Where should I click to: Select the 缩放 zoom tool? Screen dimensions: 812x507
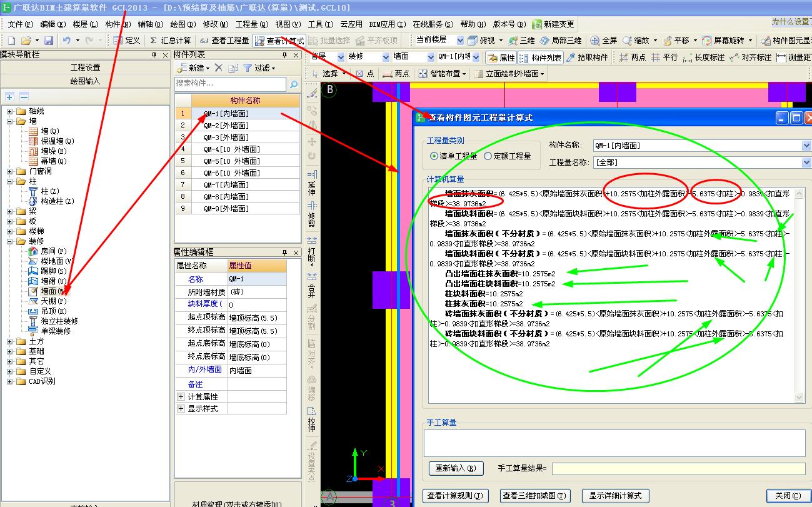[639, 40]
